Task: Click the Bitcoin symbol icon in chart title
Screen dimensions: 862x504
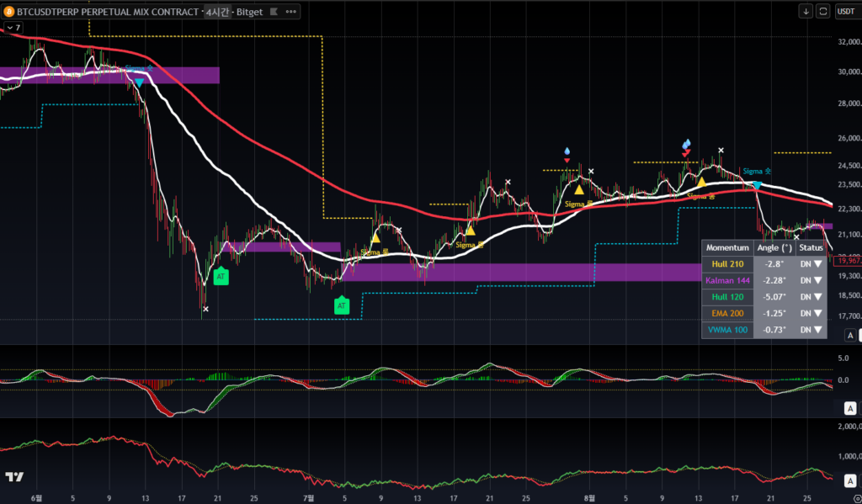Action: (9, 11)
